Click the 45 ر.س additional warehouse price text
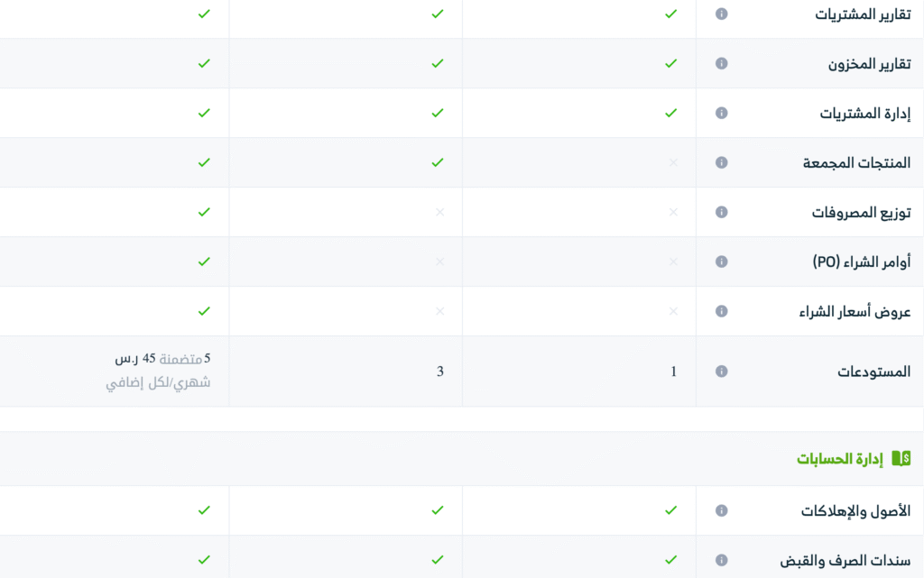 tap(135, 359)
